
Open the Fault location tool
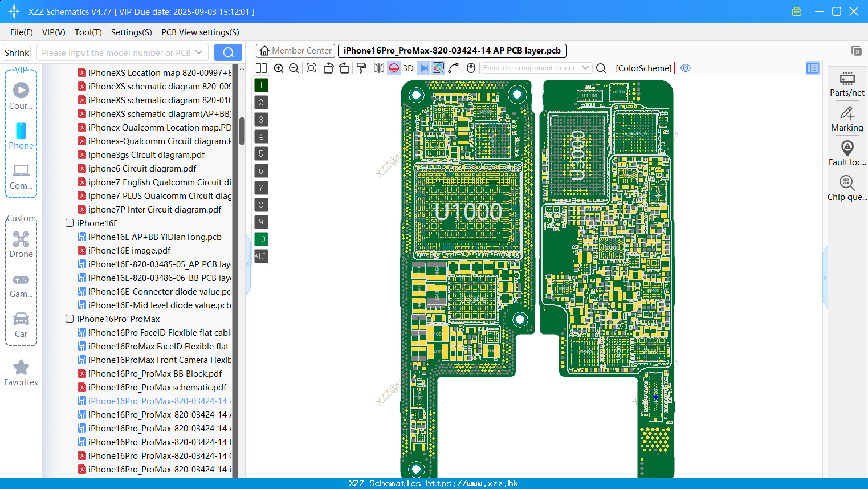point(847,154)
